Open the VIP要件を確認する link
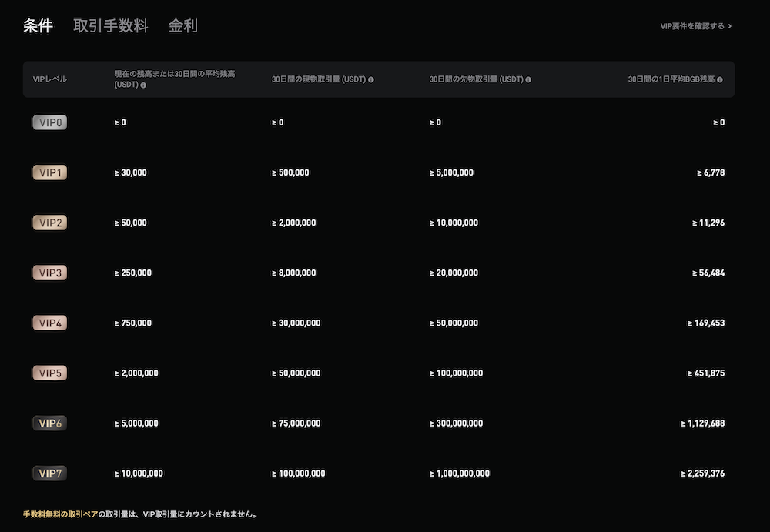770x532 pixels. click(x=692, y=26)
